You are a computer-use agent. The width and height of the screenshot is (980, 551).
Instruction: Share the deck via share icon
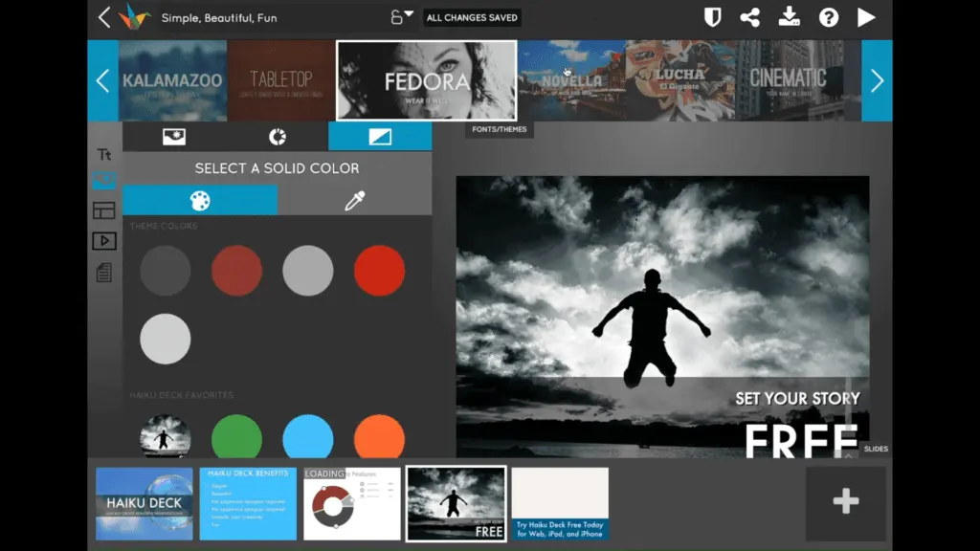750,17
